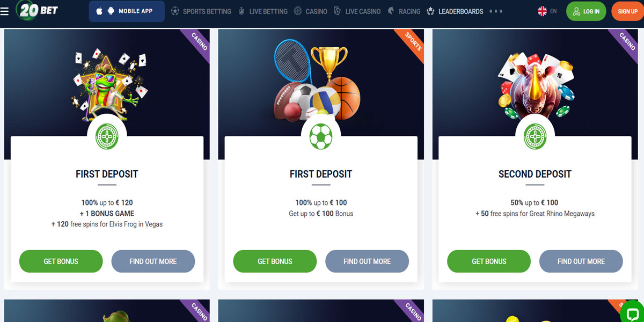This screenshot has height=322, width=644.
Task: Click the Leaderboards trophy icon
Action: (430, 11)
